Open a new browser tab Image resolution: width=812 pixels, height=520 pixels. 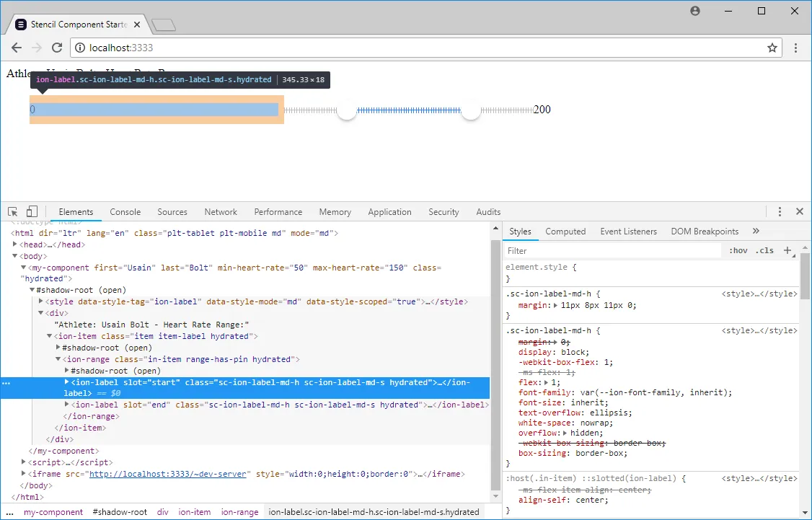[164, 25]
